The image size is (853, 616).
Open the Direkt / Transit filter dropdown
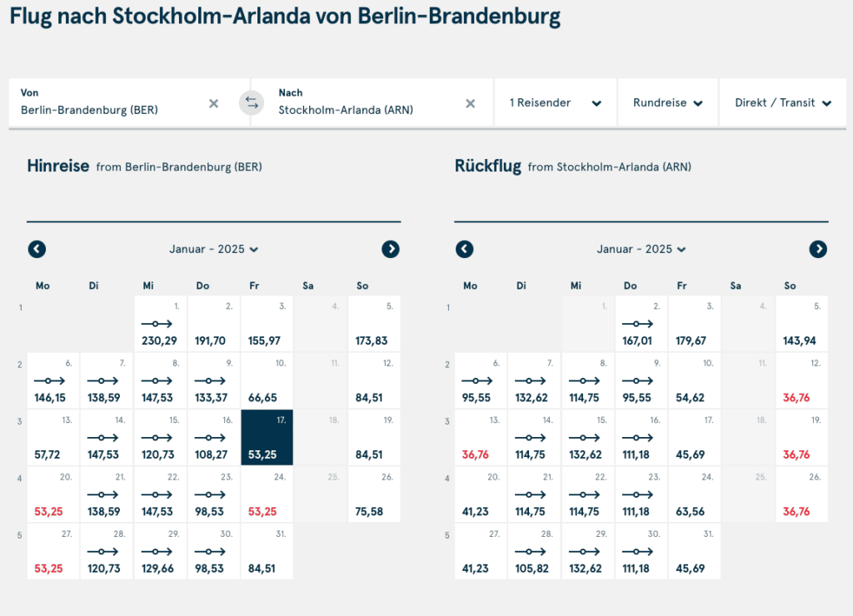click(783, 103)
